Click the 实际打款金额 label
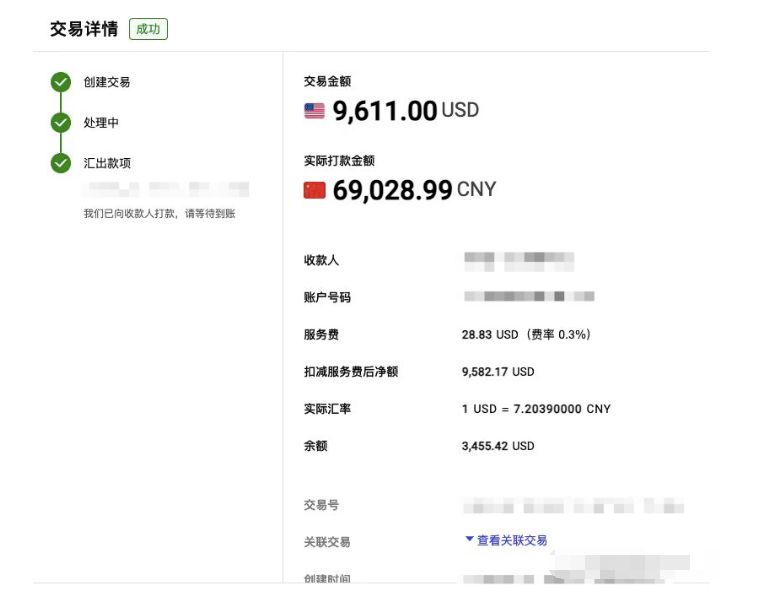 (339, 161)
